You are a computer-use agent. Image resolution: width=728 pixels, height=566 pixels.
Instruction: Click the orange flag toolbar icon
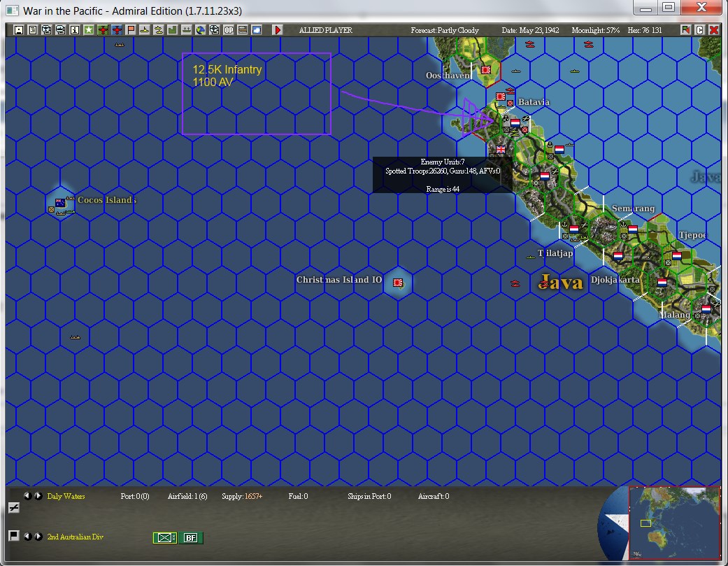pos(131,30)
